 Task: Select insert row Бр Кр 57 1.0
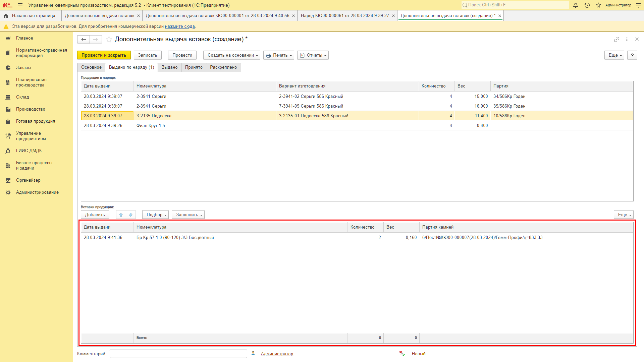(357, 238)
